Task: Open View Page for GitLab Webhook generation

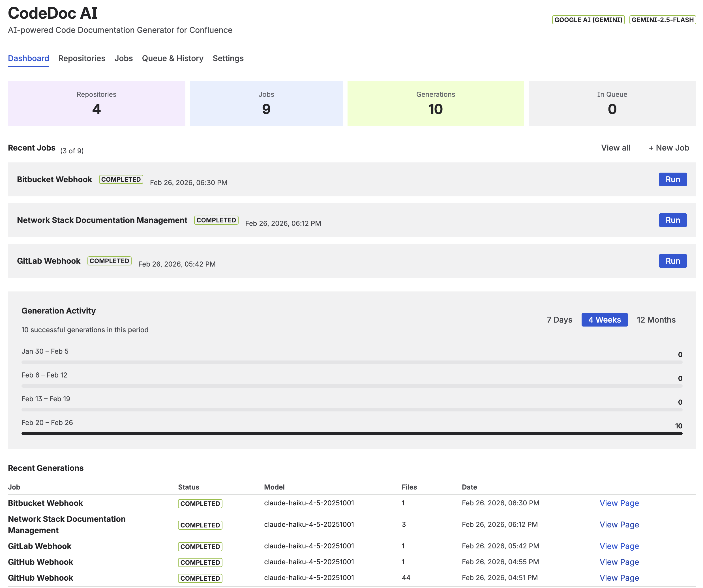Action: click(619, 546)
